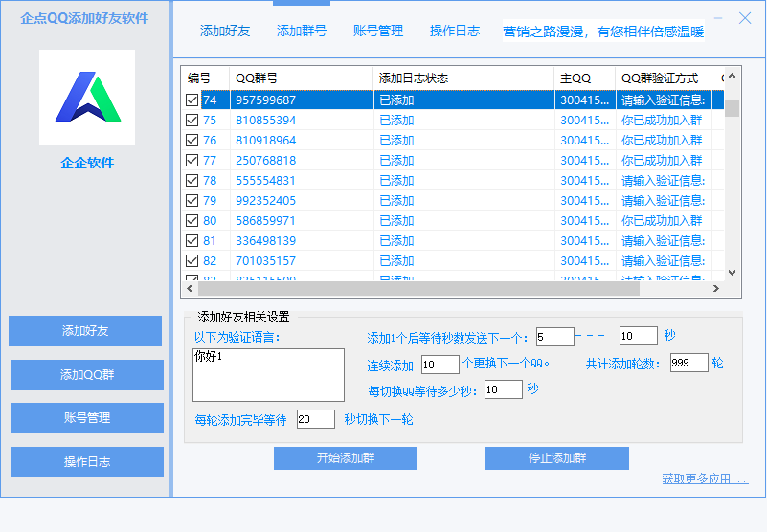This screenshot has height=532, width=767.
Task: Click 你已成功加入群 in row 75
Action: coord(662,121)
